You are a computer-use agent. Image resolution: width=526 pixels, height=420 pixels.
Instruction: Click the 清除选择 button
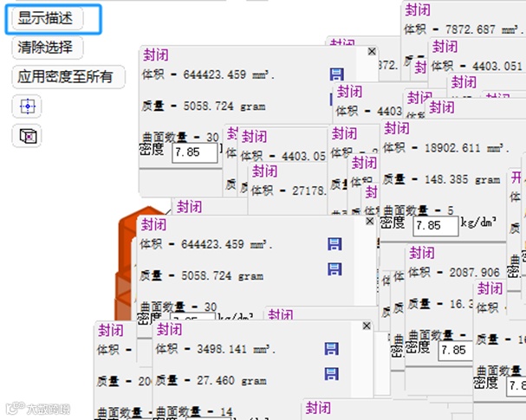pyautogui.click(x=48, y=48)
